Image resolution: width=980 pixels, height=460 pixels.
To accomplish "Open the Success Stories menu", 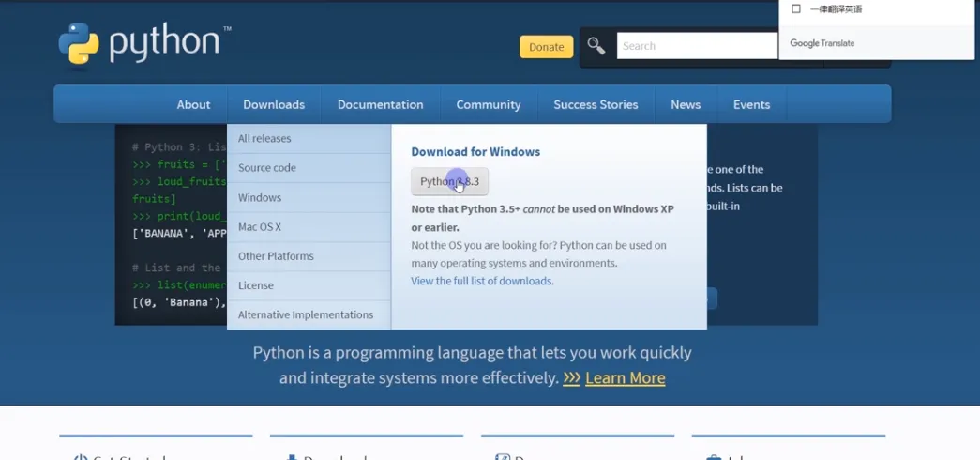I will pyautogui.click(x=596, y=104).
